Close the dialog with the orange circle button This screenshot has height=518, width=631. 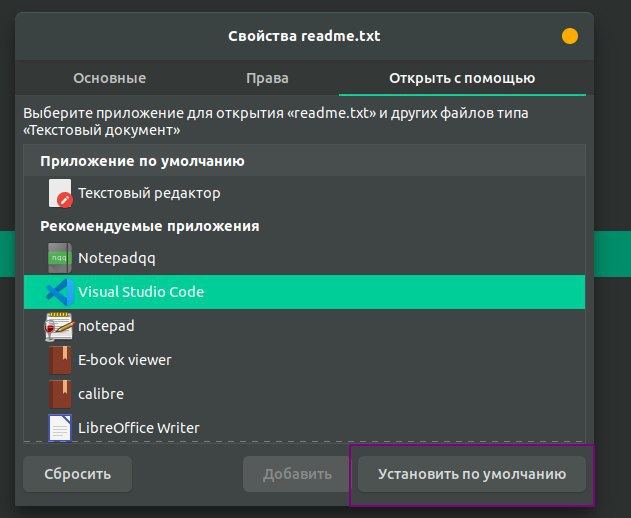(x=570, y=36)
